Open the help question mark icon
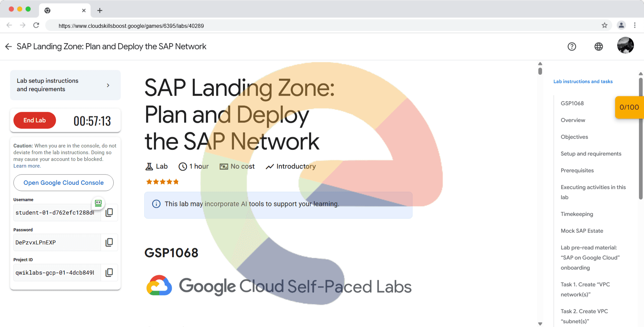 pyautogui.click(x=572, y=47)
